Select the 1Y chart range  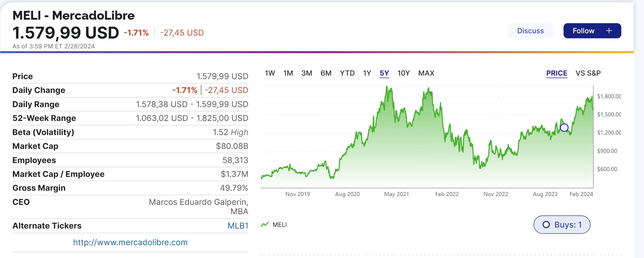[x=367, y=73]
